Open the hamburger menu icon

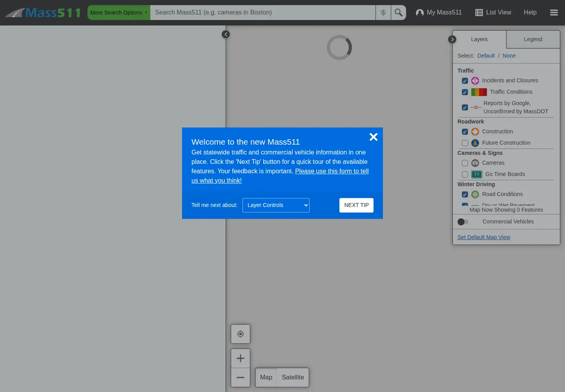[554, 13]
